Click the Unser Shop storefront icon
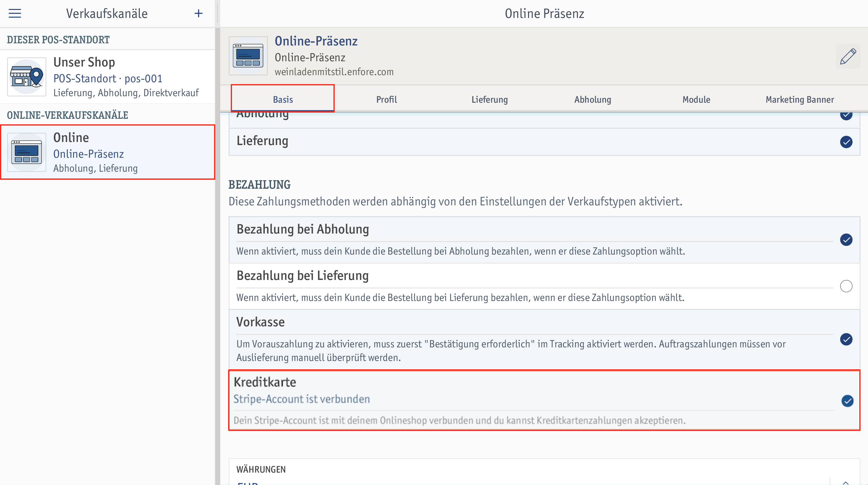Image resolution: width=868 pixels, height=485 pixels. pyautogui.click(x=27, y=77)
